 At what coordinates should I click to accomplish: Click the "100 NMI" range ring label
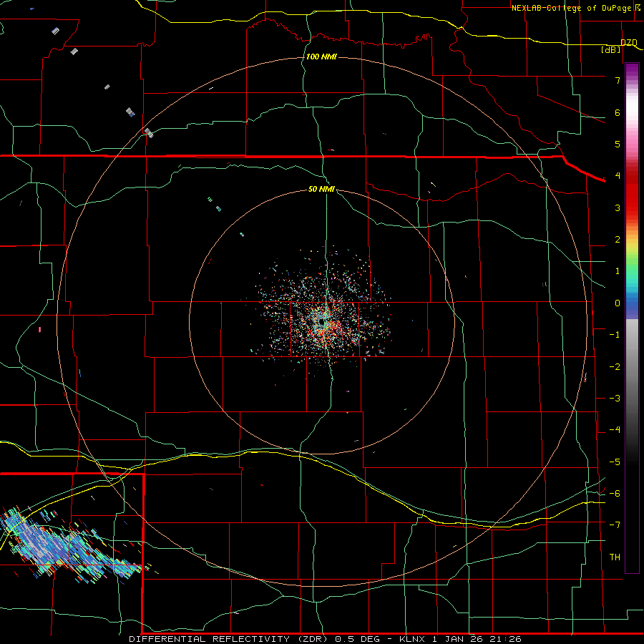point(321,57)
